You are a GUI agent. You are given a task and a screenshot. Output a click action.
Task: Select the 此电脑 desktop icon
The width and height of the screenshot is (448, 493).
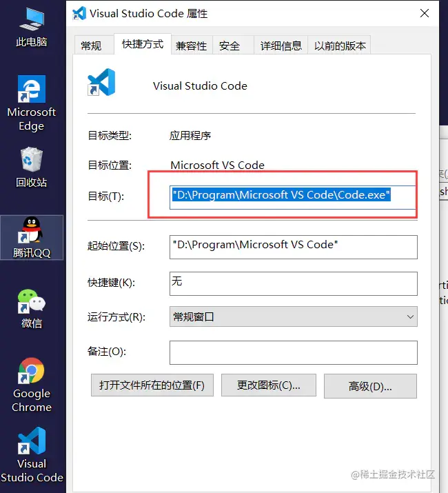[32, 28]
